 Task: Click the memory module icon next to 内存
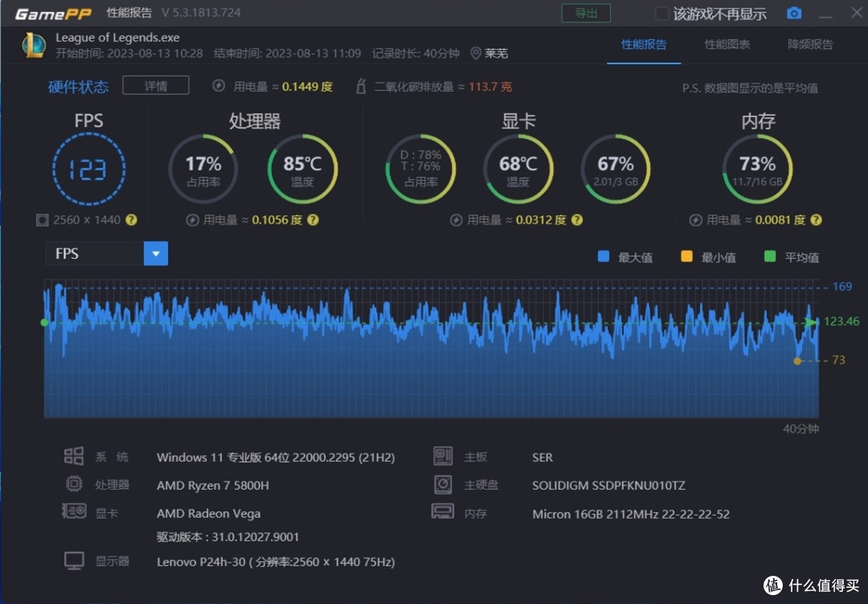tap(442, 511)
